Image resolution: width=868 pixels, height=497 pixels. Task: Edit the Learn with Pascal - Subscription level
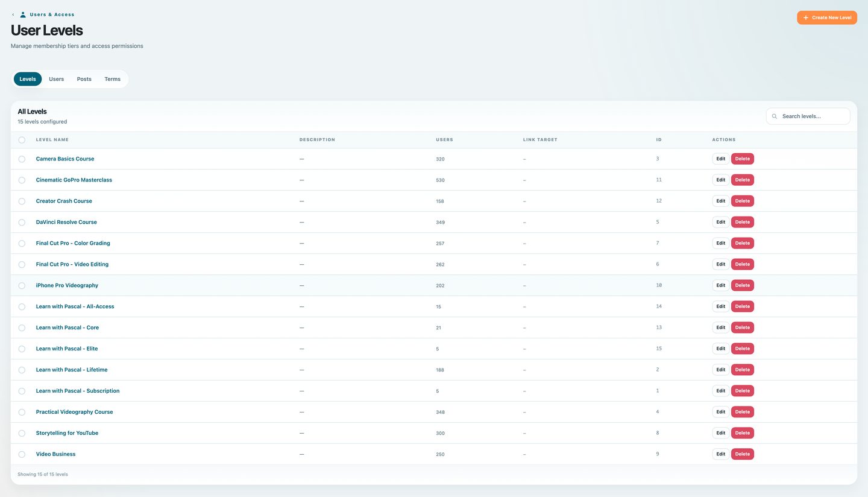pyautogui.click(x=721, y=391)
